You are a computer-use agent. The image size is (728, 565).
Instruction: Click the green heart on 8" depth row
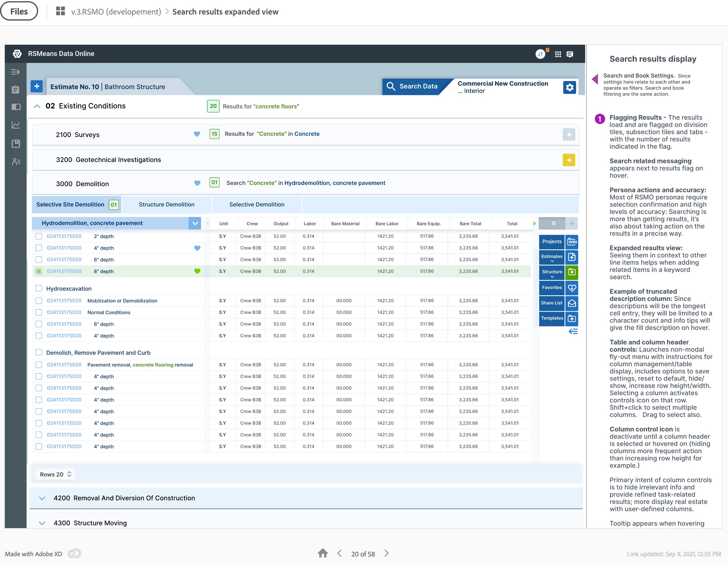pyautogui.click(x=197, y=271)
